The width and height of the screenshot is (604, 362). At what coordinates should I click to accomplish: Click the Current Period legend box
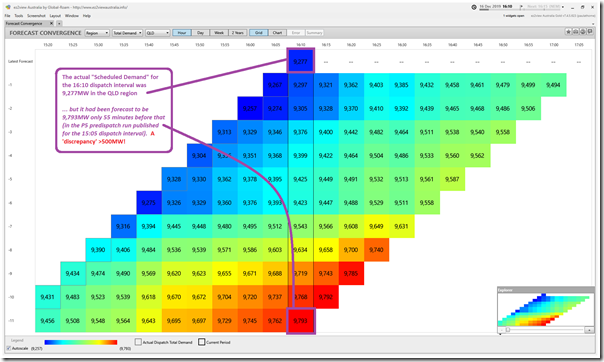(201, 342)
